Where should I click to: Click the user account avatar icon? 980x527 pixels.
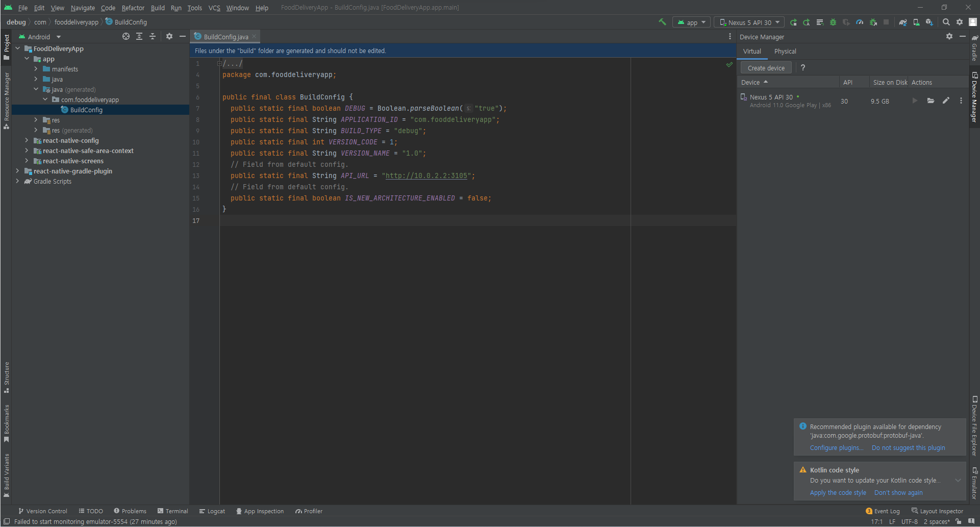[973, 22]
